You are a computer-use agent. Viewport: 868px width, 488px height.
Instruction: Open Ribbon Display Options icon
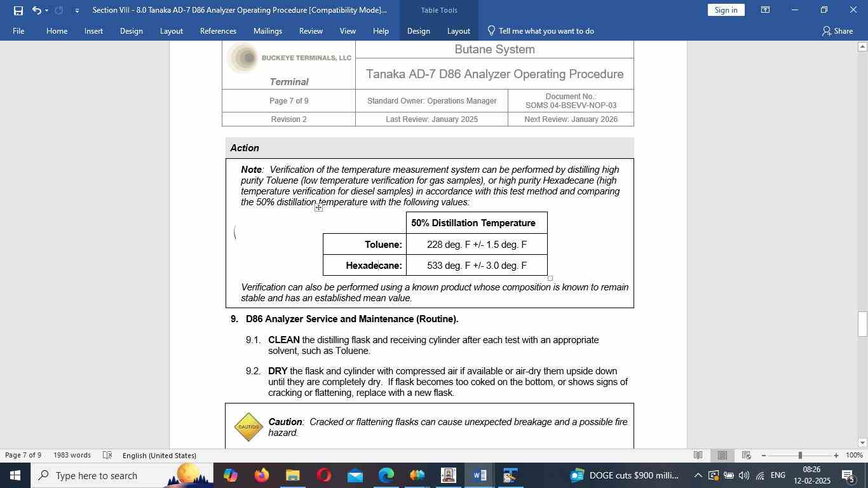click(x=766, y=10)
